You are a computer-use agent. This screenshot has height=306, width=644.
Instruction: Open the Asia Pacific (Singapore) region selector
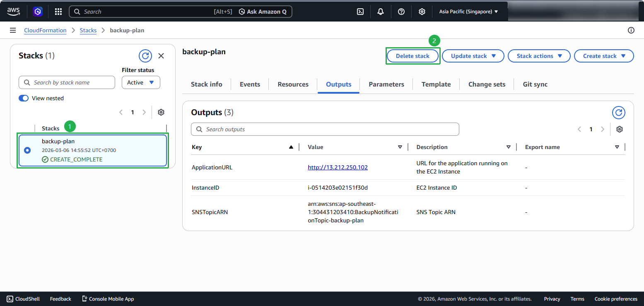(468, 12)
